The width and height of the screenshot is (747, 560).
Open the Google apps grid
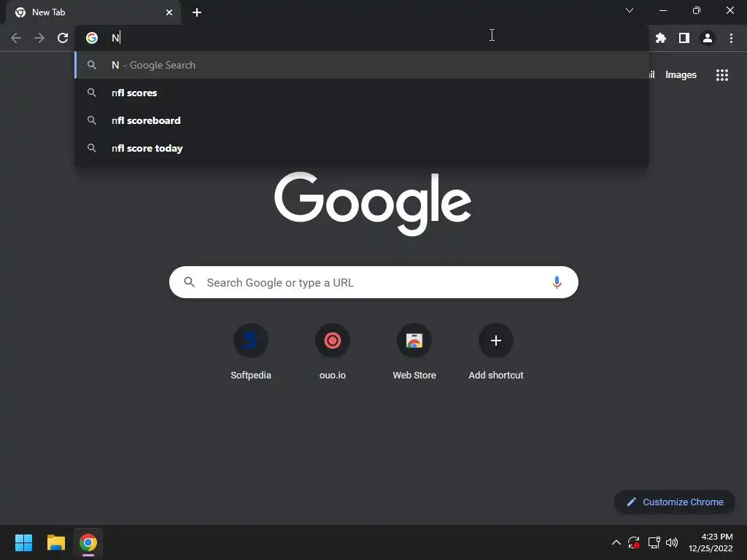722,75
